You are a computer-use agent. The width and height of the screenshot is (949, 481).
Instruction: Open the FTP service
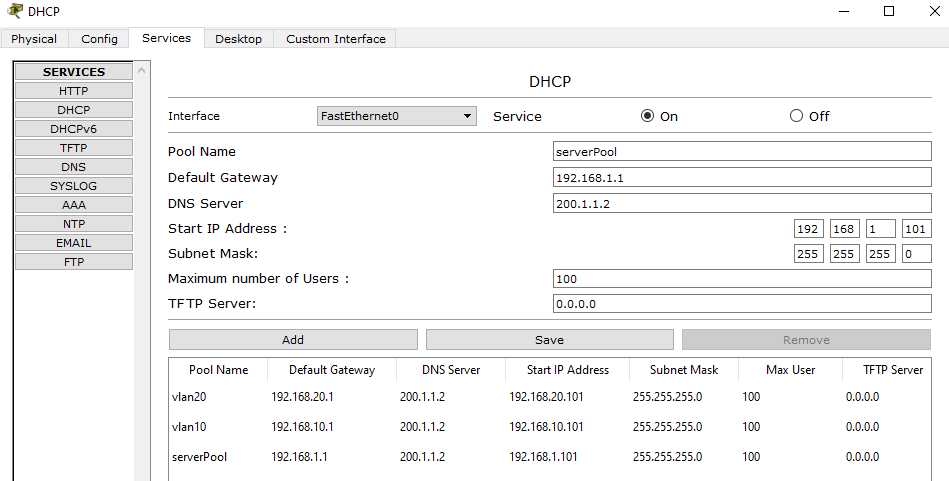[x=74, y=262]
